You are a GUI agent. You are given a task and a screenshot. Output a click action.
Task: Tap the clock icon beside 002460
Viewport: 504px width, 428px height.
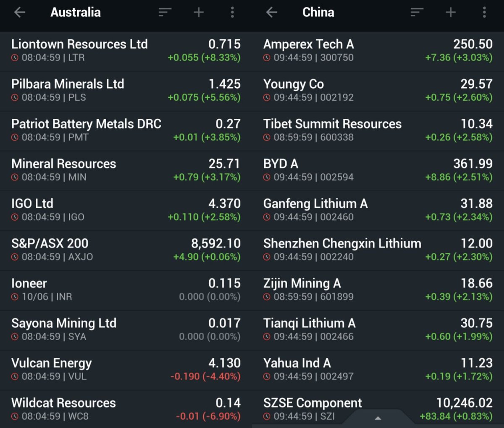coord(267,217)
